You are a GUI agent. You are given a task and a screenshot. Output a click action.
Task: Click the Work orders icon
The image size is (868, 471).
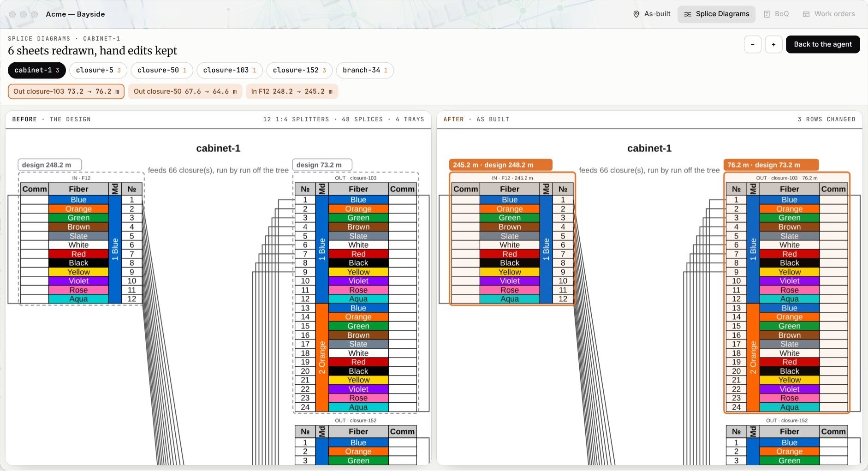tap(806, 14)
